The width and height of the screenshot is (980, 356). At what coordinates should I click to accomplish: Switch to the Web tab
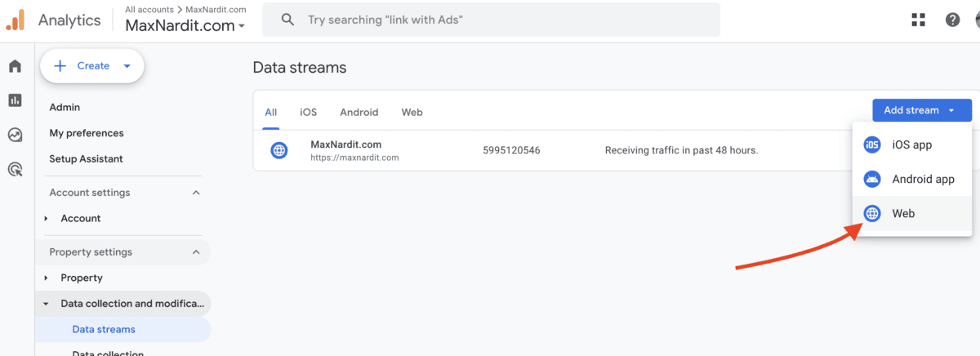click(x=412, y=113)
